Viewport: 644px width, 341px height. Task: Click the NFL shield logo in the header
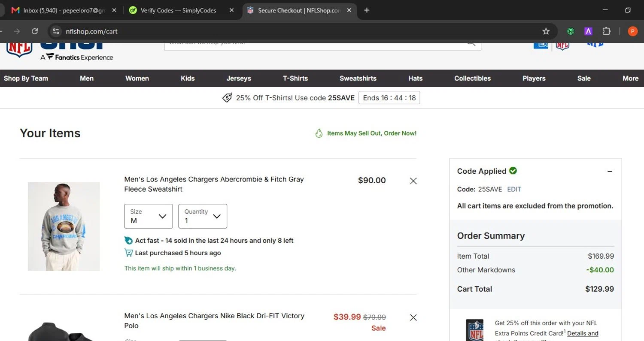click(x=19, y=49)
